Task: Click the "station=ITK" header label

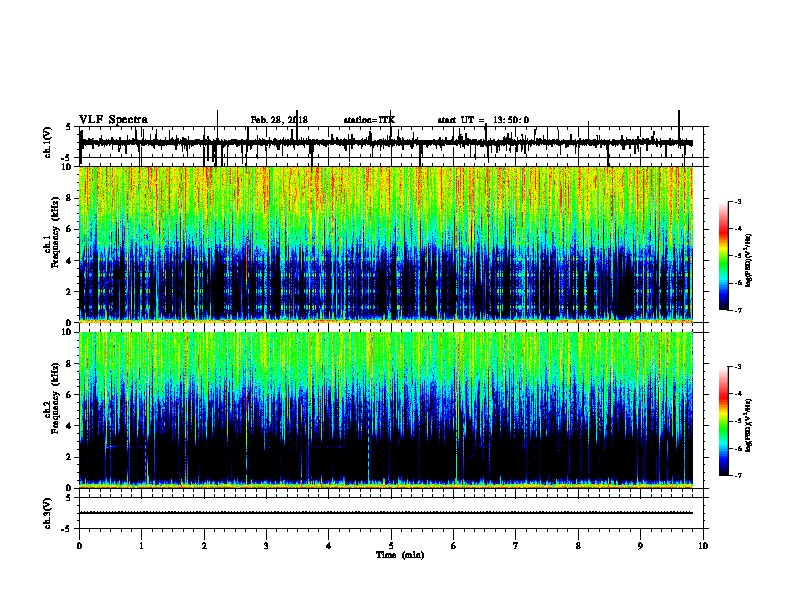Action: tap(369, 120)
